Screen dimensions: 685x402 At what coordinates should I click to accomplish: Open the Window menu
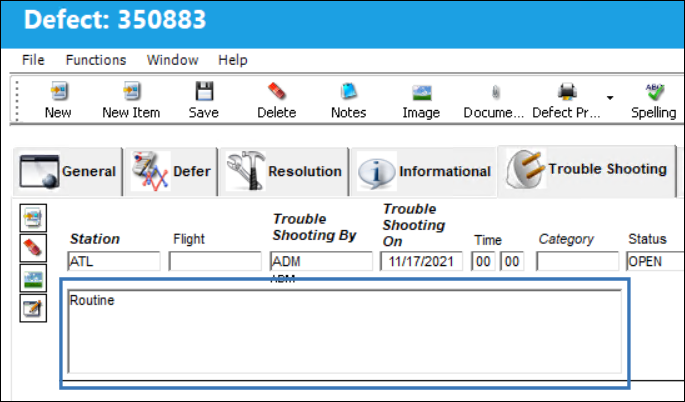coord(173,60)
